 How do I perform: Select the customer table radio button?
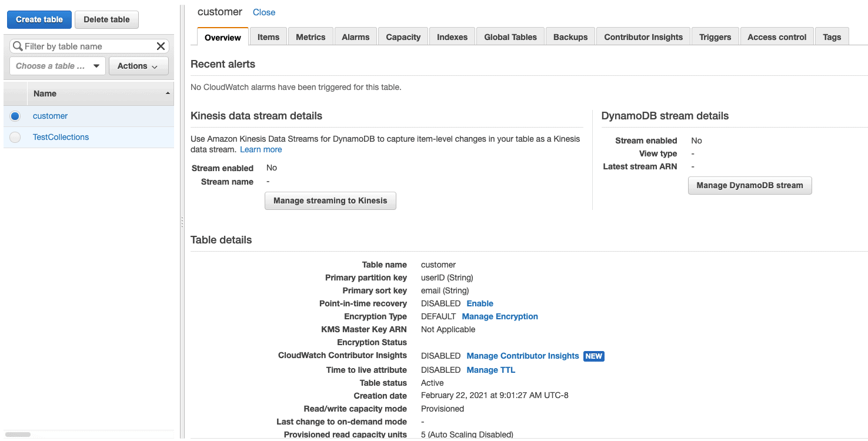[15, 116]
